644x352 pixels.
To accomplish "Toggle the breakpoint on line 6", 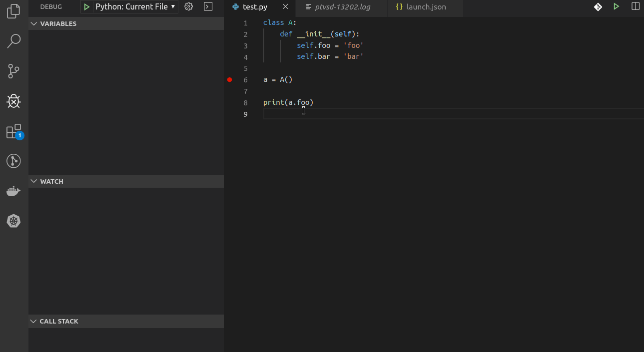I will [x=229, y=79].
